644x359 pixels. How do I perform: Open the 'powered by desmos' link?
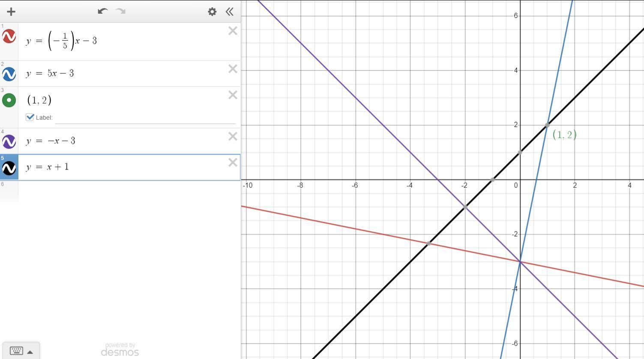(120, 350)
